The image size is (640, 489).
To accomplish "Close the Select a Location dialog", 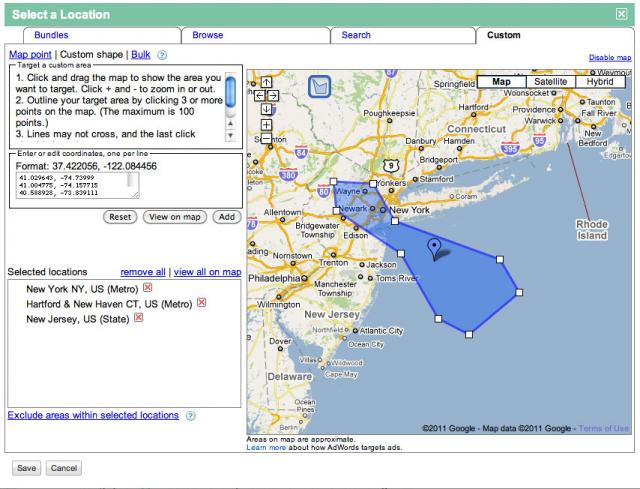I will tap(621, 14).
